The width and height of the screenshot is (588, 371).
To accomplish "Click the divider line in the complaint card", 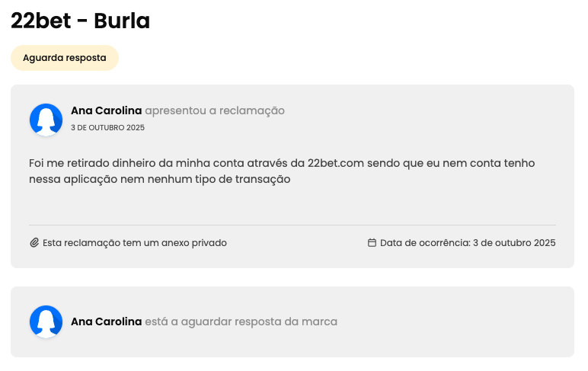I will [x=292, y=225].
